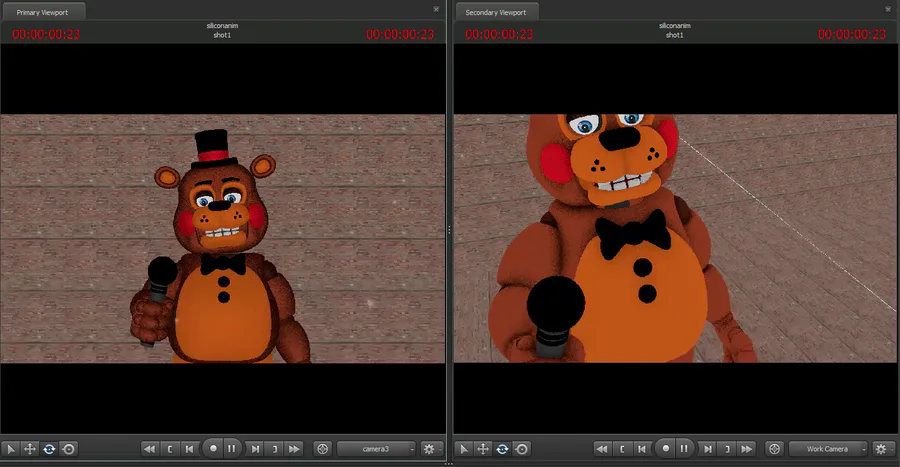900x467 pixels.
Task: Step forward one frame in Primary Viewport
Action: [255, 449]
